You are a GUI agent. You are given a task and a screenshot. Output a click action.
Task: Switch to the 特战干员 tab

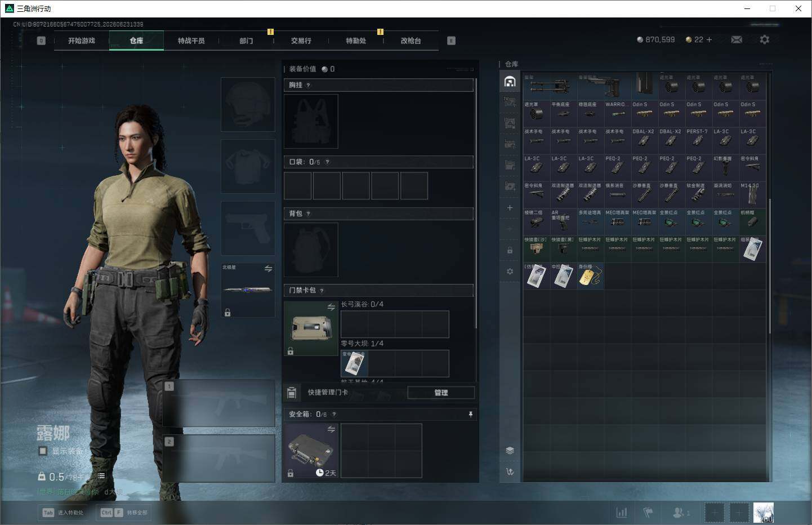pyautogui.click(x=191, y=41)
